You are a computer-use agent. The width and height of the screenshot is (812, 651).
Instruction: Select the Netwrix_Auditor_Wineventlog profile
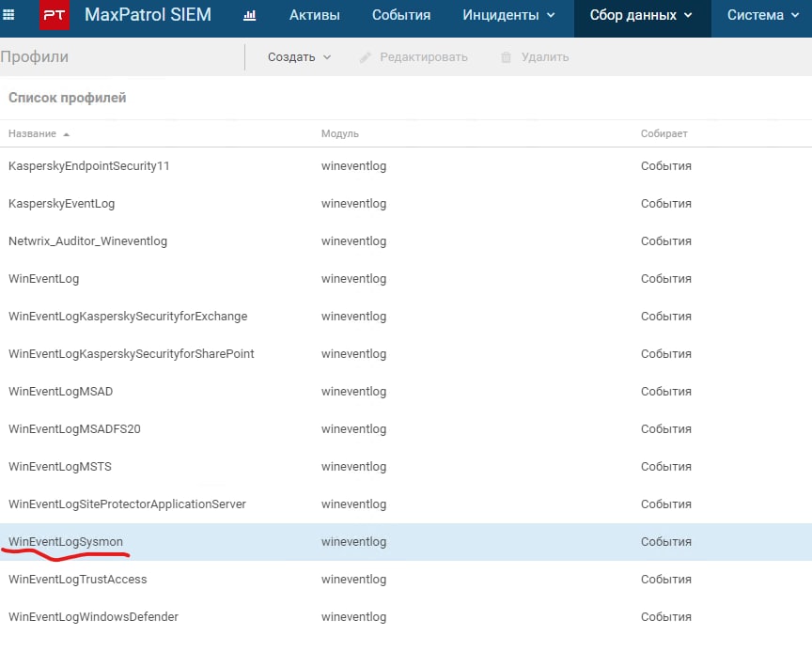coord(406,241)
